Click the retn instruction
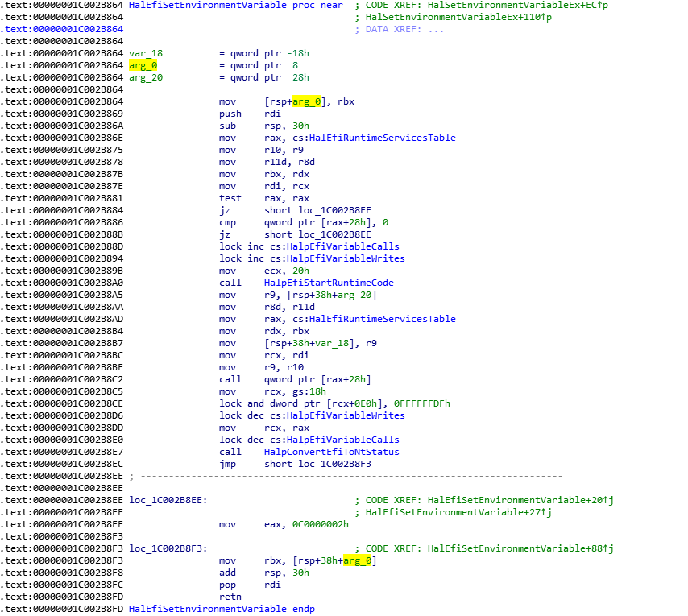 point(230,597)
